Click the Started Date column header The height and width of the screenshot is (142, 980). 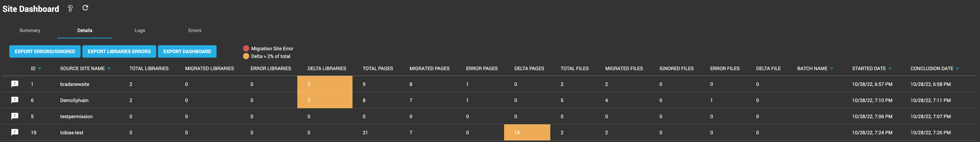coord(869,69)
